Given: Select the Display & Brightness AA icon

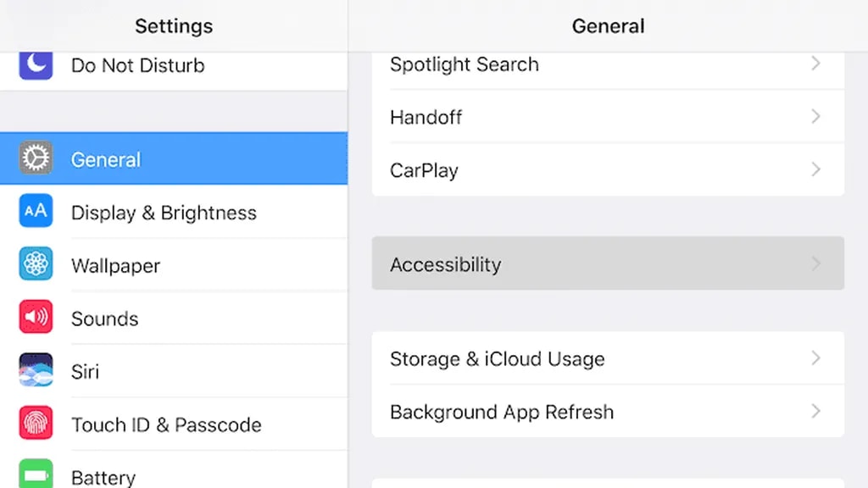Looking at the screenshot, I should [36, 212].
